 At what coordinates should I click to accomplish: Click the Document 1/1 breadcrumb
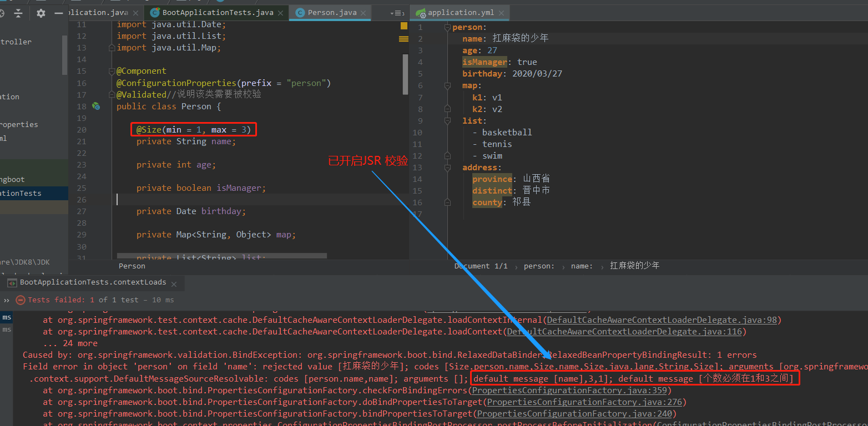coord(481,266)
